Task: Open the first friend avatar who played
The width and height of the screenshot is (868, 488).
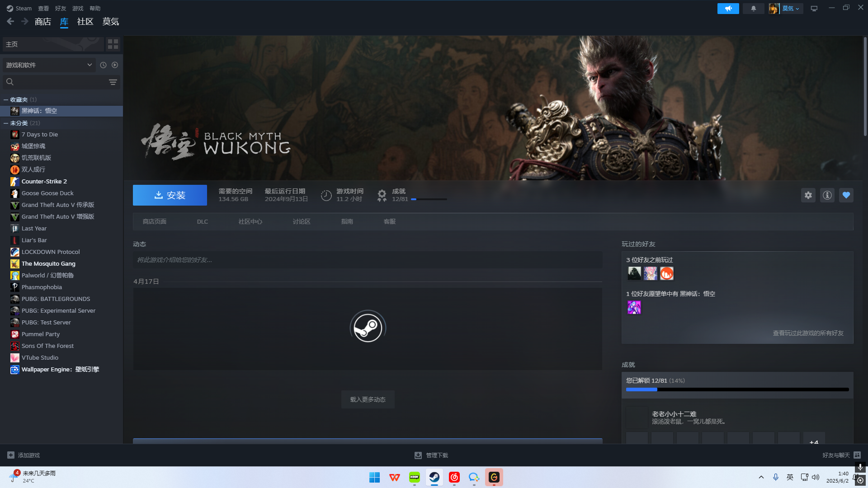Action: click(x=634, y=273)
